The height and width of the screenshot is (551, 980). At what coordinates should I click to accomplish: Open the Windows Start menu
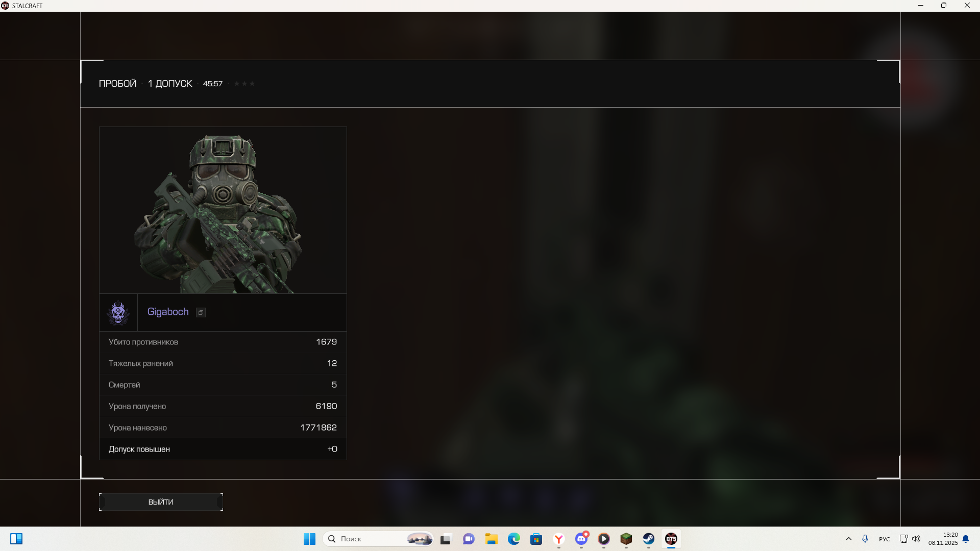309,539
